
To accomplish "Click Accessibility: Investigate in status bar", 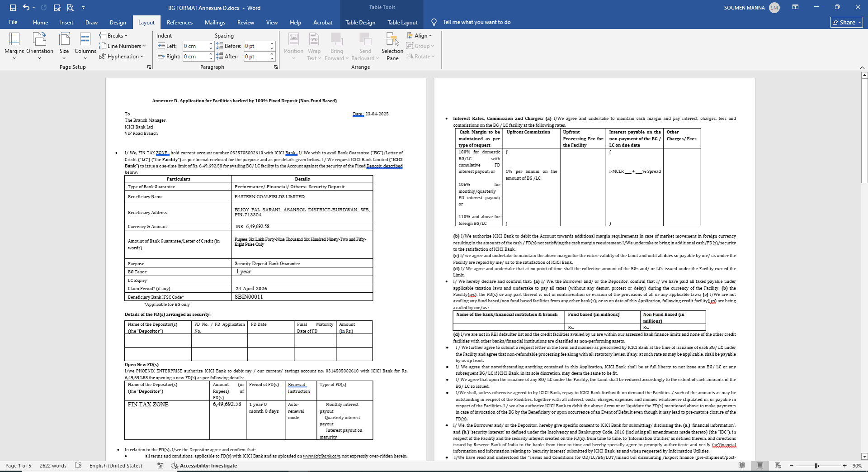I will 204,466.
